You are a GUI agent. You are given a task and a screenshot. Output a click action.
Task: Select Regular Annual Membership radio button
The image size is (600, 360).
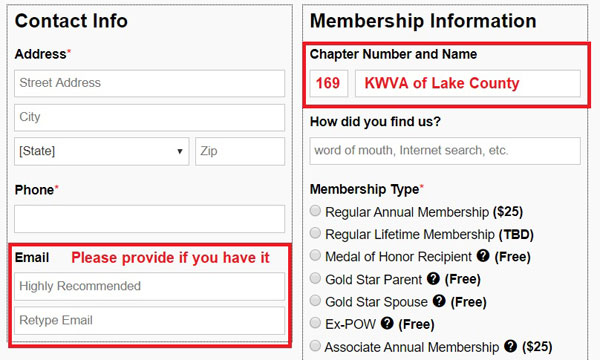click(315, 210)
